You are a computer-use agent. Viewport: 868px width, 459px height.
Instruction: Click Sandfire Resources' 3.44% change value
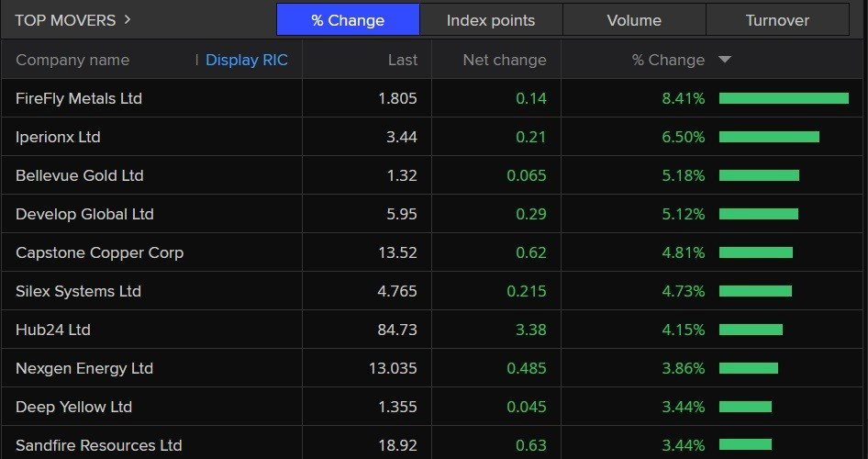[x=684, y=445]
